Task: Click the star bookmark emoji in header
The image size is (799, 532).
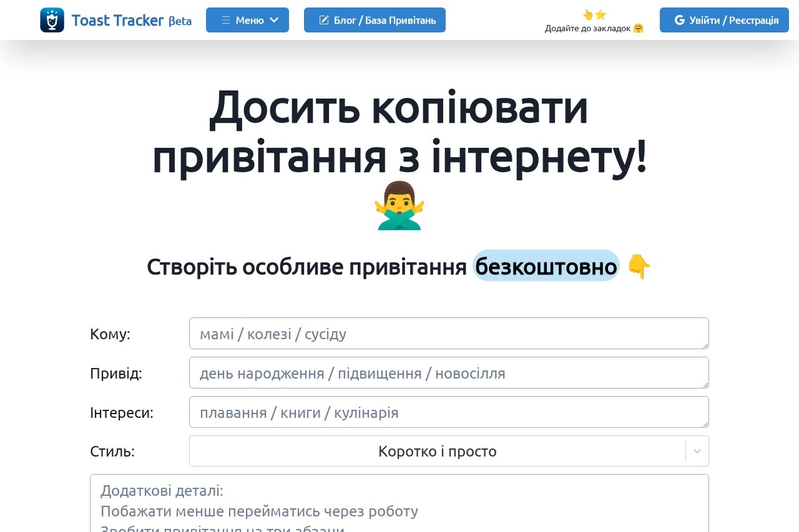Action: pyautogui.click(x=600, y=14)
